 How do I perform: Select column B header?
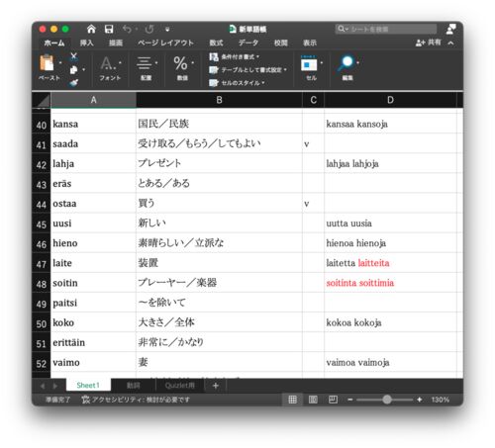point(219,100)
